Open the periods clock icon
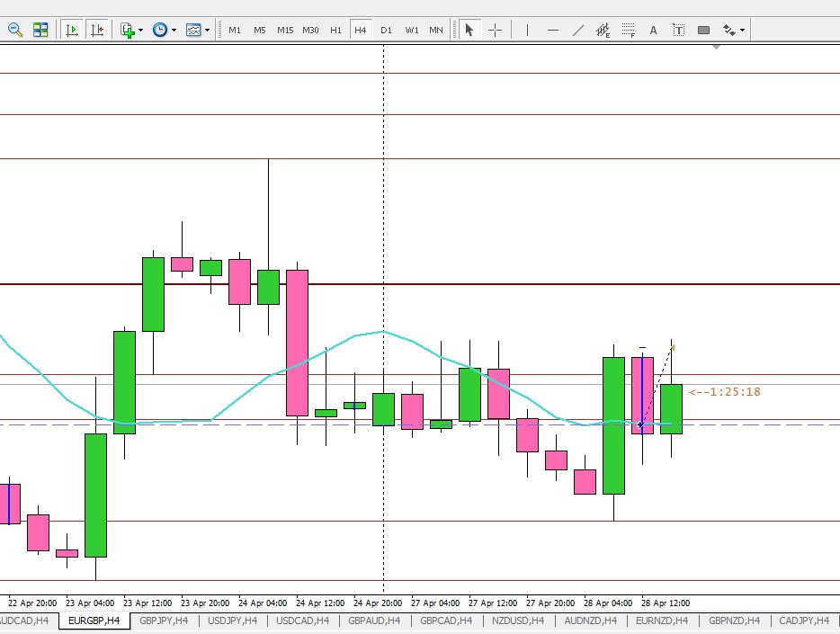The height and width of the screenshot is (634, 840). (160, 30)
